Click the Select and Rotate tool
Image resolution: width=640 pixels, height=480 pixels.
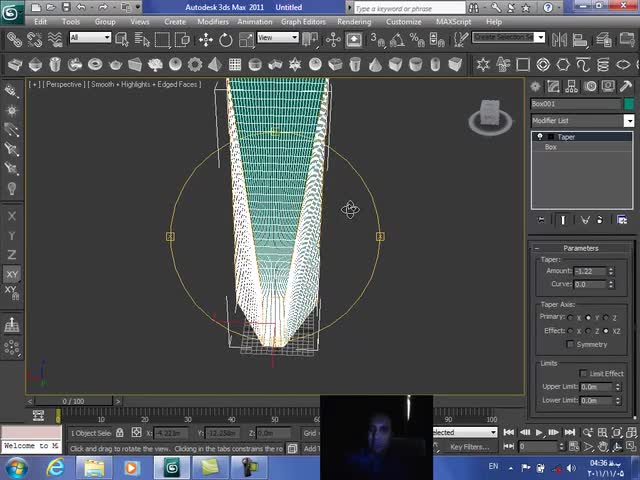tap(226, 40)
